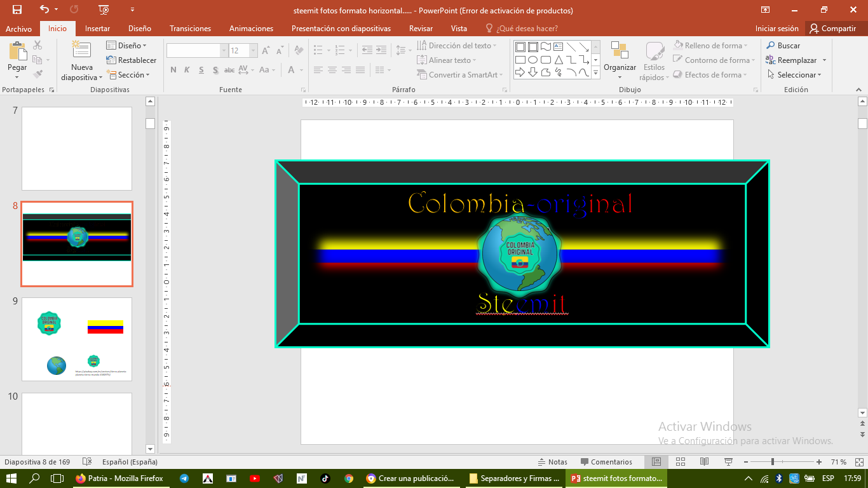Click the Restablecer button
Image resolution: width=868 pixels, height=488 pixels.
tap(131, 60)
